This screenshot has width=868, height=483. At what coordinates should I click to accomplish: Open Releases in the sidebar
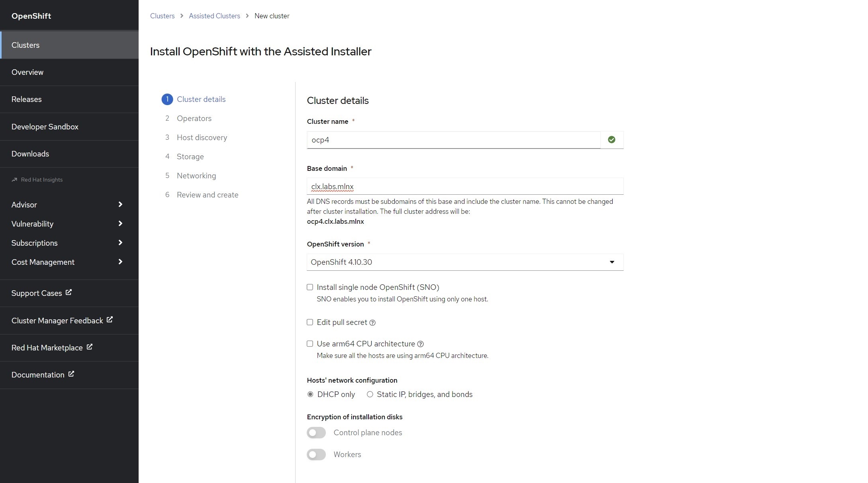coord(69,99)
